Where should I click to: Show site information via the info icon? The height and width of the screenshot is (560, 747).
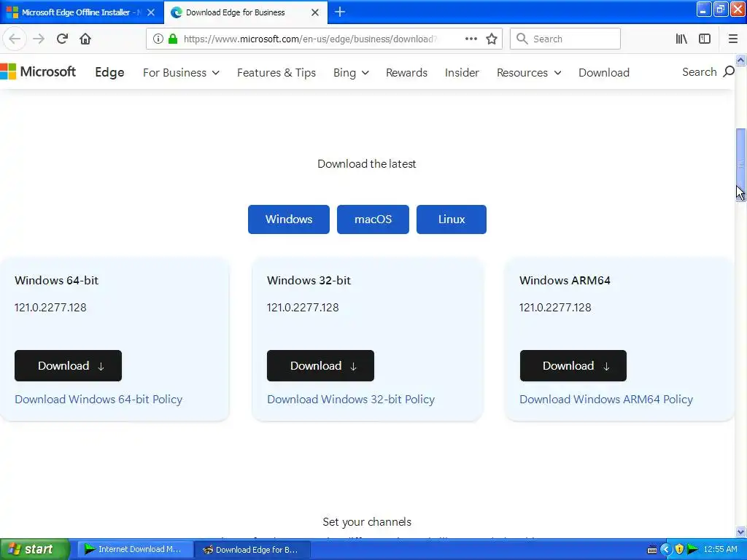coord(158,39)
